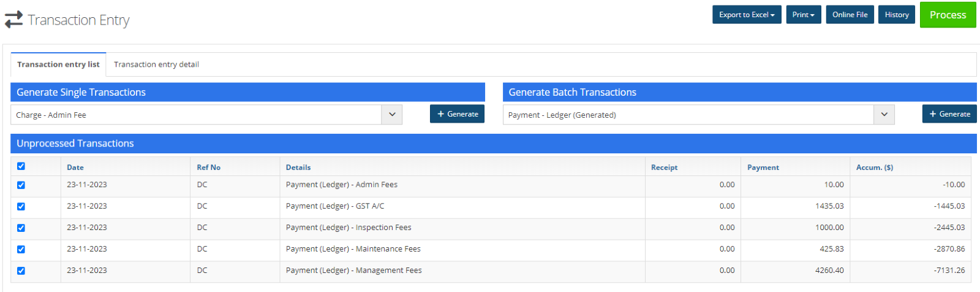Click the green Process button
980x292 pixels.
948,15
